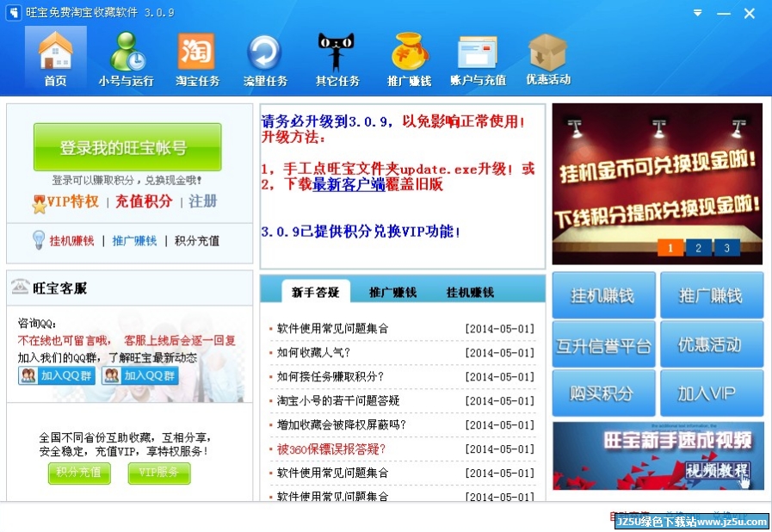Open the 淘宝小号的若干问题答疑 article
772x532 pixels.
(338, 401)
